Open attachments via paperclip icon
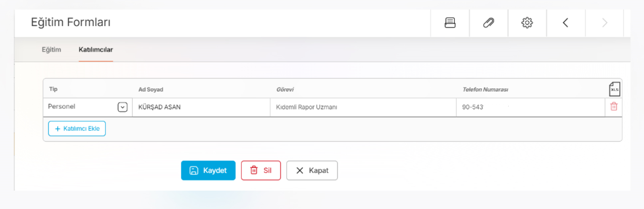 (x=488, y=23)
